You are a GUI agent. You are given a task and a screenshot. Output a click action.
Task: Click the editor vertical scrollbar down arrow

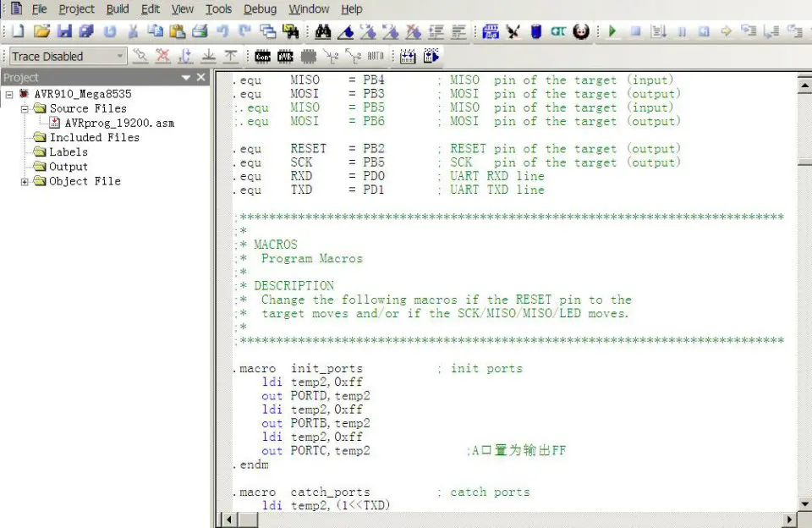(x=804, y=503)
